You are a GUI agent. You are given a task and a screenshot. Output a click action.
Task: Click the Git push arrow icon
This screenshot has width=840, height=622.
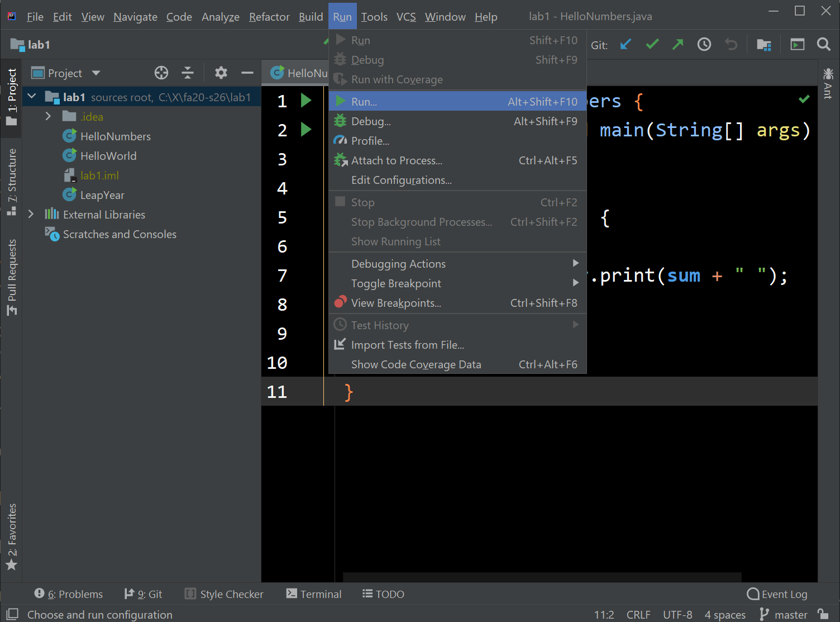click(x=677, y=45)
